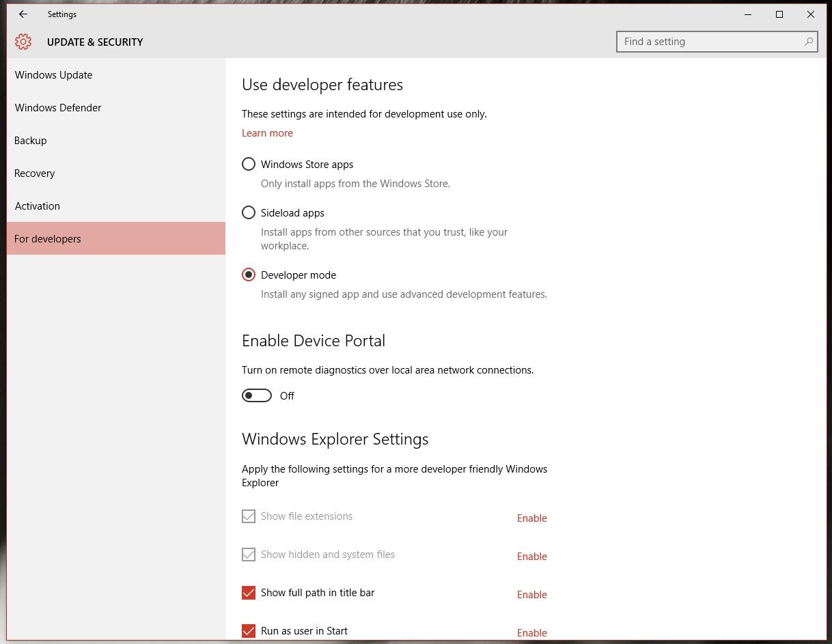
Task: Open the Backup section
Action: (30, 140)
